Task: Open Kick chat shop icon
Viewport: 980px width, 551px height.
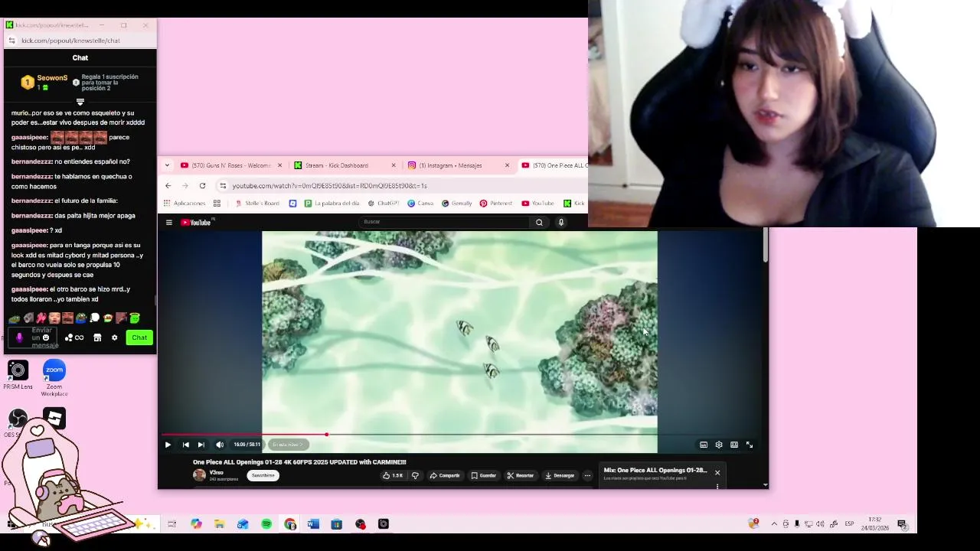Action: 97,337
